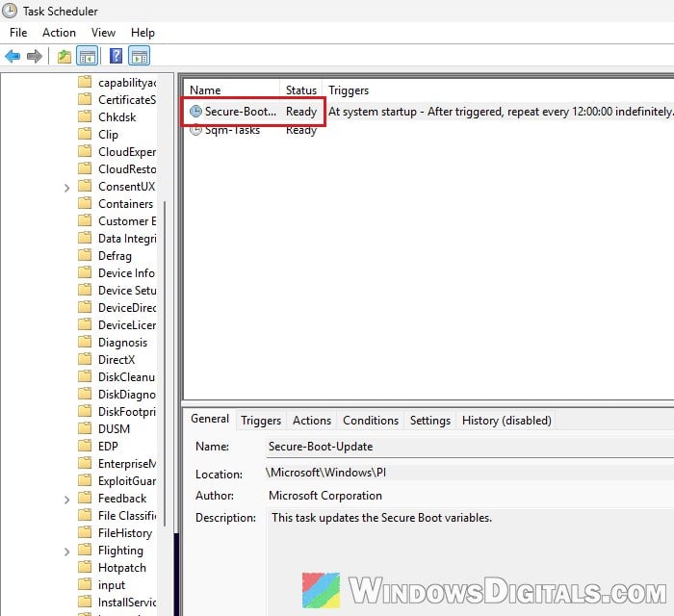Select the InstallServic folder in tree

coord(127,603)
